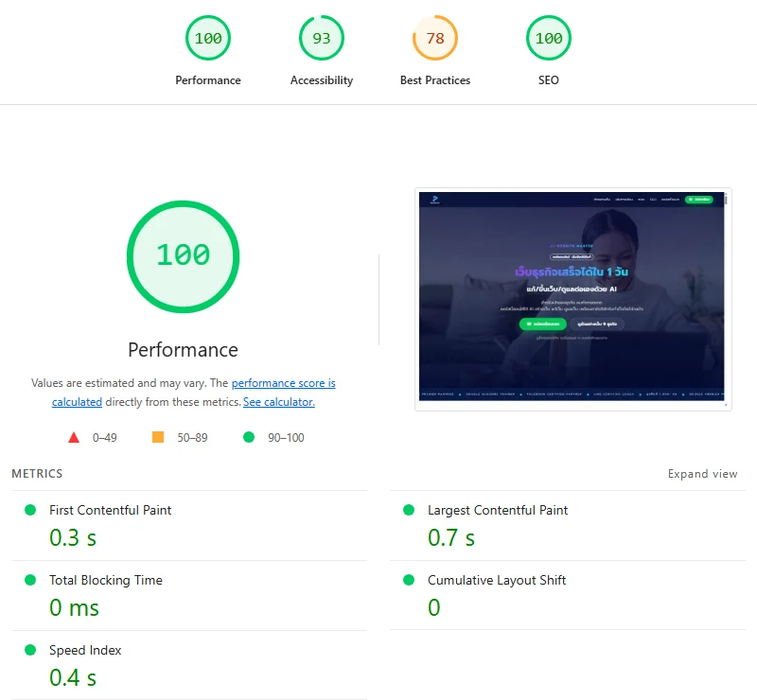Click the Best Practices category label

point(435,80)
